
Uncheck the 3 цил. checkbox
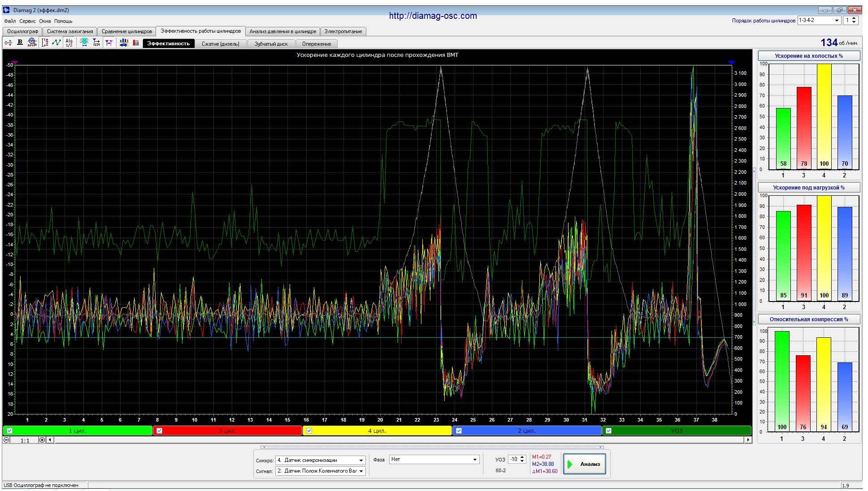click(160, 431)
